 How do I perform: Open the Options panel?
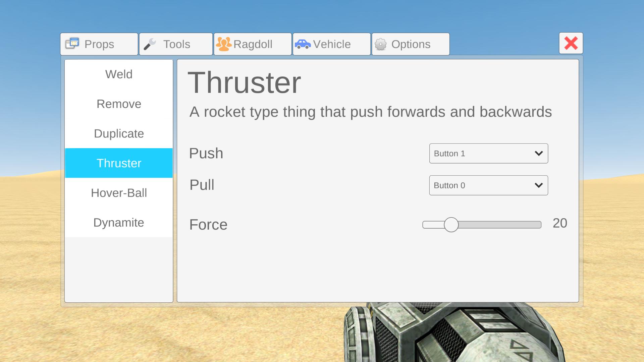[x=411, y=44]
